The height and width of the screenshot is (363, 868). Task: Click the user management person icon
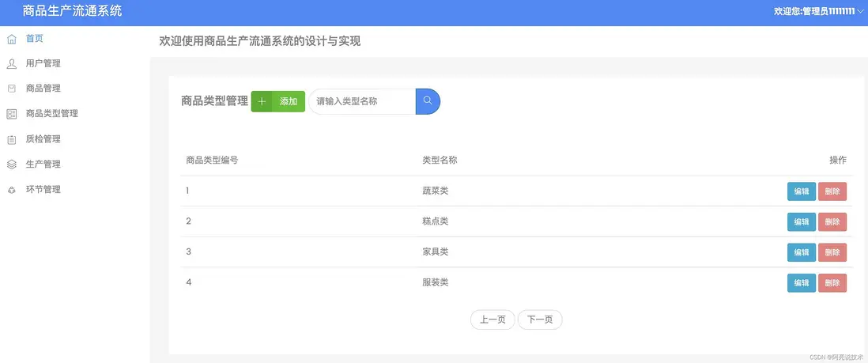pyautogui.click(x=11, y=63)
